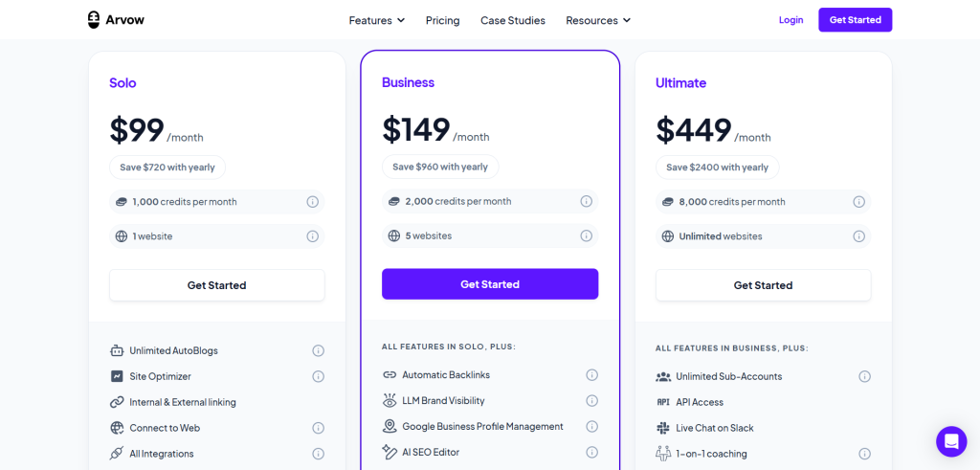Click the pen icon beside AI SEO Editor
This screenshot has width=980, height=470.
click(390, 452)
